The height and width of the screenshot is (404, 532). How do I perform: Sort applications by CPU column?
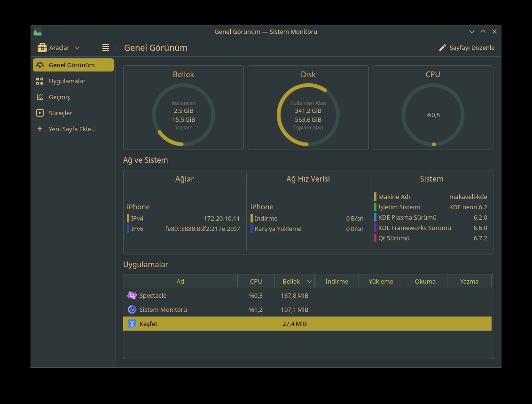pos(256,281)
